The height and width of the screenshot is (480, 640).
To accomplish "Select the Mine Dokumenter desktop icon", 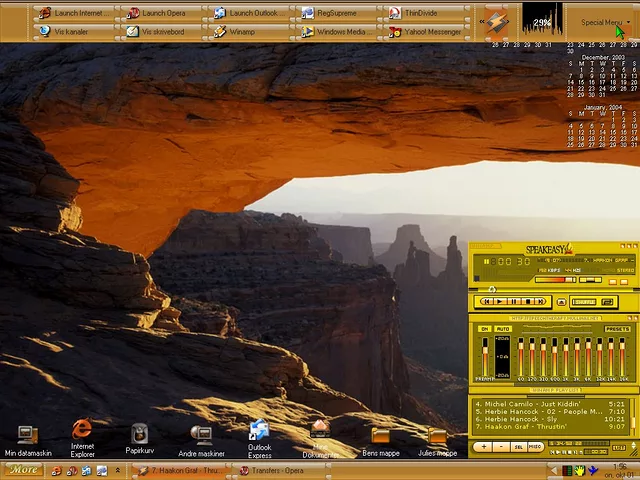I will [320, 439].
